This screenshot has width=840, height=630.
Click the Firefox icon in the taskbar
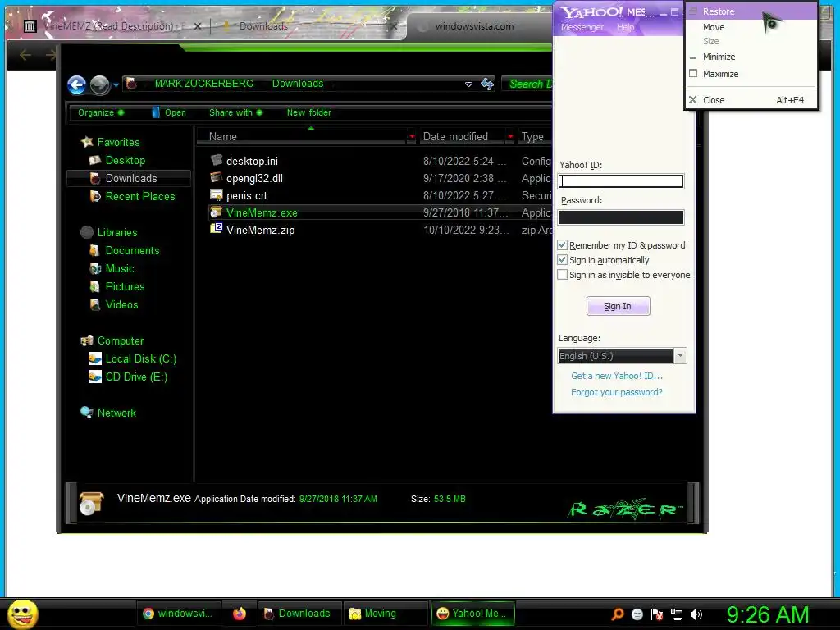coord(240,614)
